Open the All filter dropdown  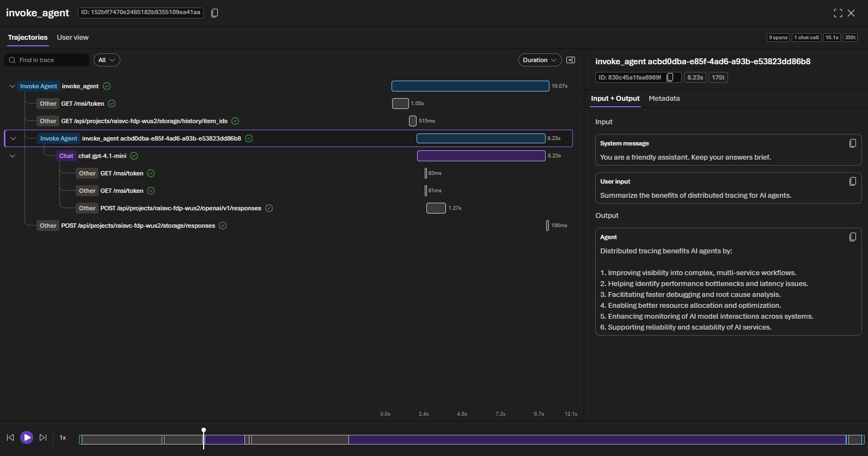pyautogui.click(x=107, y=60)
